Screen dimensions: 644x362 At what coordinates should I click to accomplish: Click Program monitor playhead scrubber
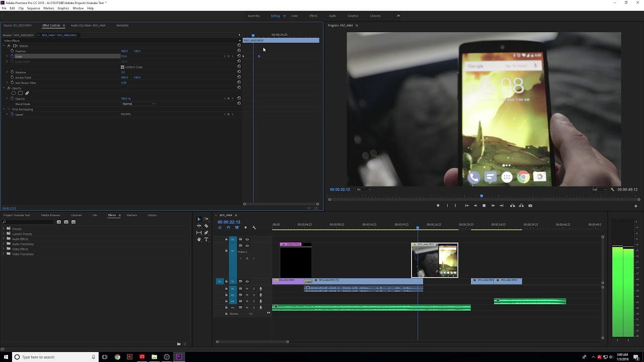481,196
